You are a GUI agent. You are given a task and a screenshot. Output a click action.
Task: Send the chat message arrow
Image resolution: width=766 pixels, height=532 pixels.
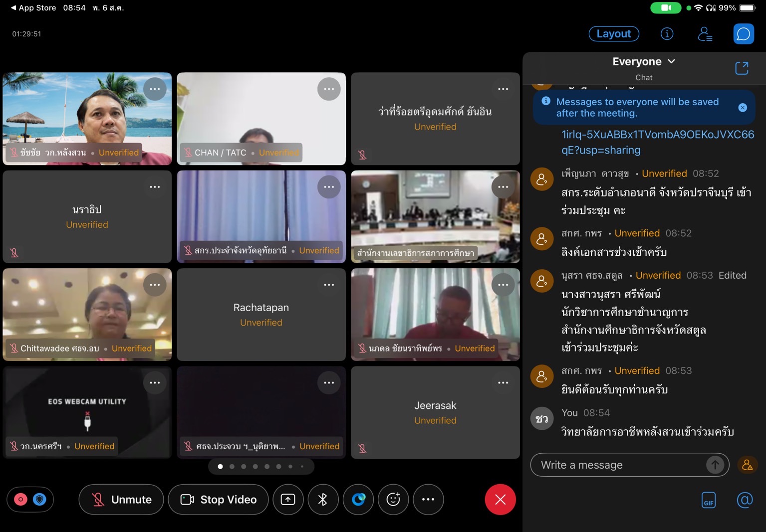tap(715, 465)
